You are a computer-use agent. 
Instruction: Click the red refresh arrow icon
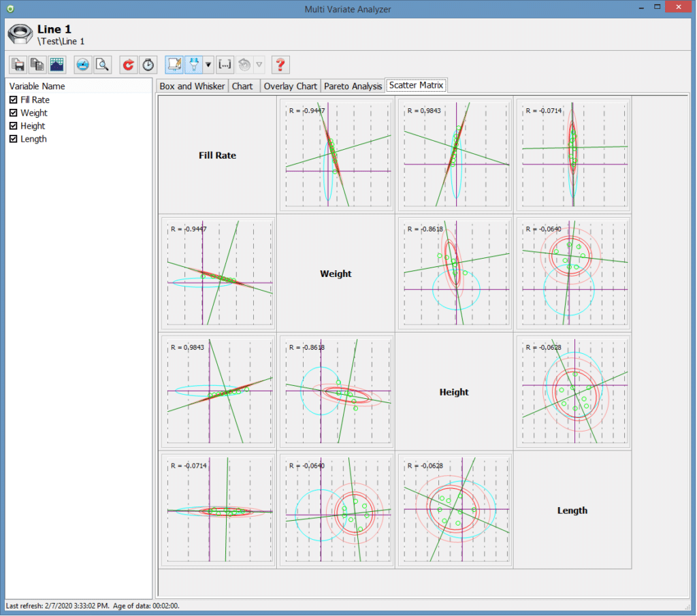(x=128, y=65)
